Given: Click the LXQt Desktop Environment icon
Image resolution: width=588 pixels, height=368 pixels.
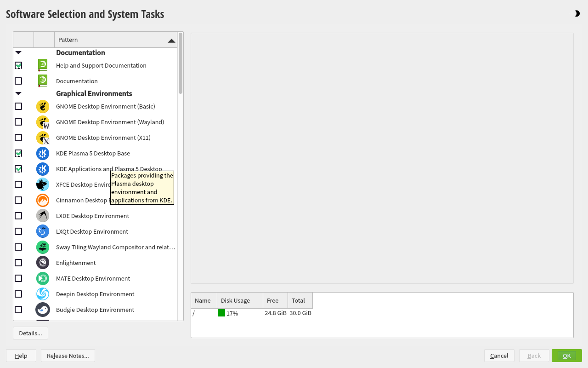Looking at the screenshot, I should pyautogui.click(x=43, y=231).
